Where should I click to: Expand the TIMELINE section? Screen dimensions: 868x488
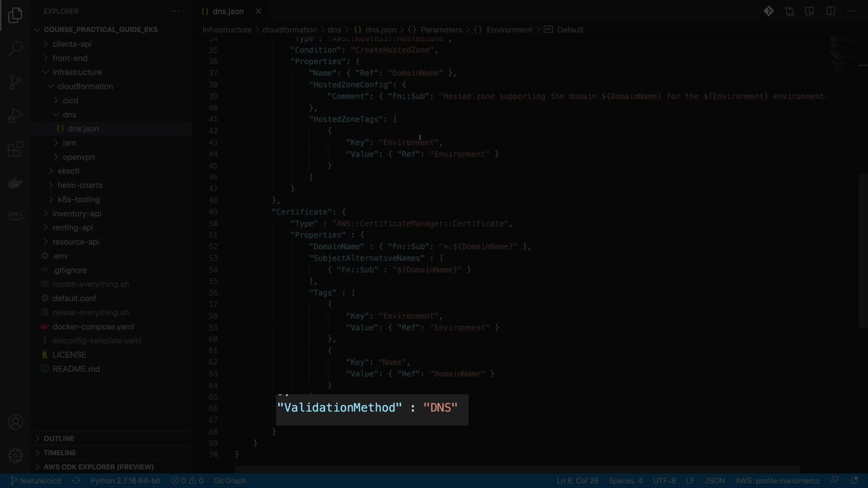pyautogui.click(x=60, y=452)
